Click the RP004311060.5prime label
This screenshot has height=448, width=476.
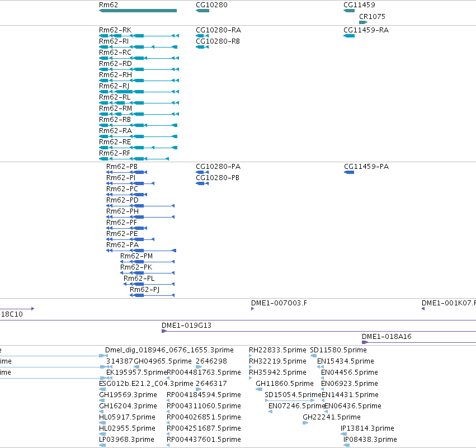pyautogui.click(x=204, y=406)
